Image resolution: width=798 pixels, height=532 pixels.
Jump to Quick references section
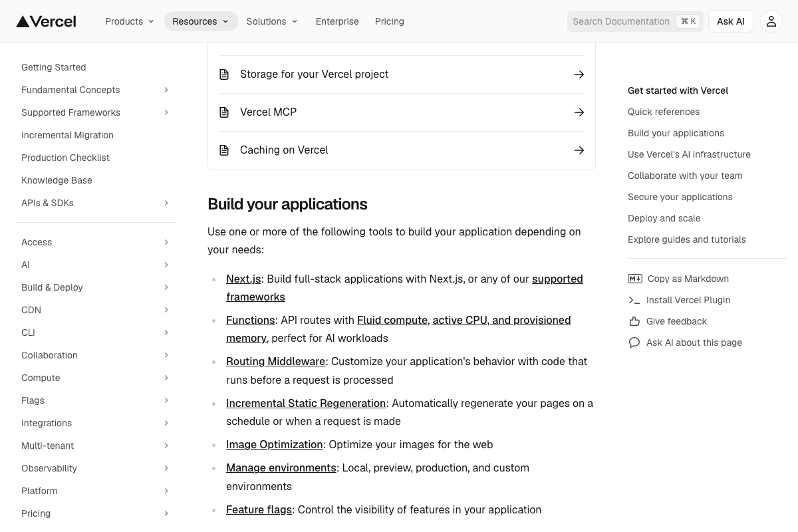pyautogui.click(x=664, y=112)
